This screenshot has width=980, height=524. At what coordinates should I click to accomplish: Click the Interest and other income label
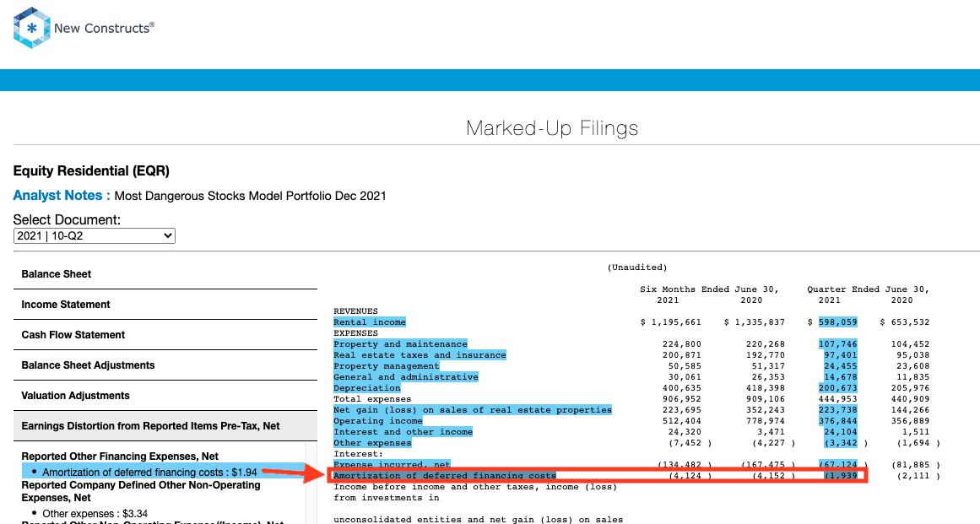pyautogui.click(x=403, y=432)
